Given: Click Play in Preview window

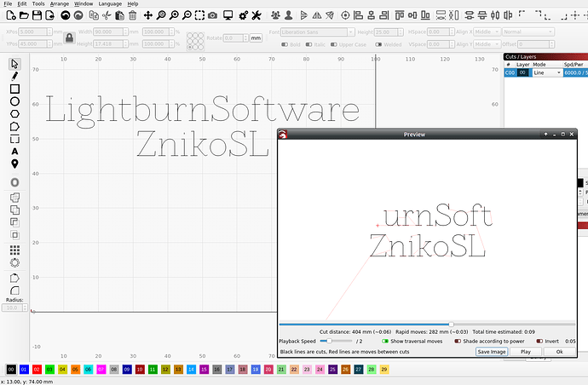Looking at the screenshot, I should pos(526,352).
